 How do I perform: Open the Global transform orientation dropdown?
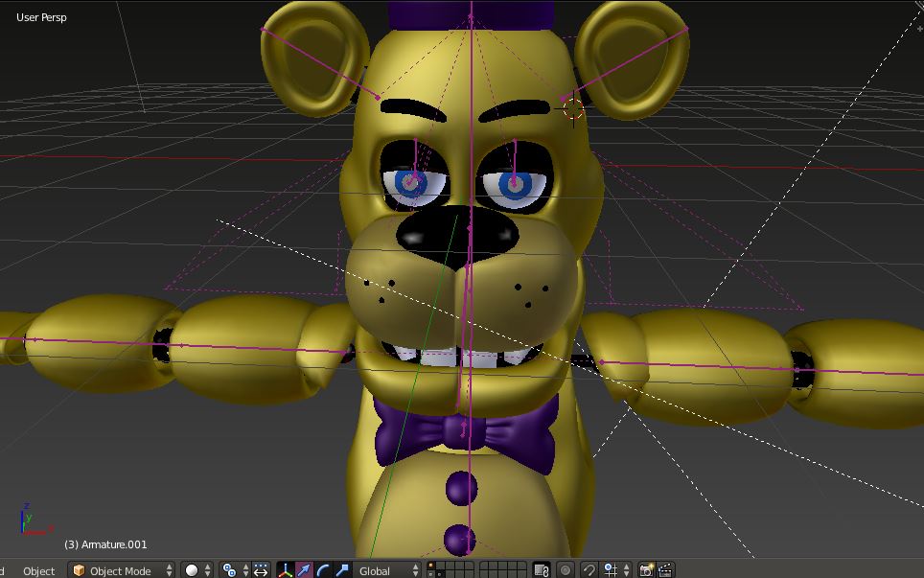(x=387, y=570)
